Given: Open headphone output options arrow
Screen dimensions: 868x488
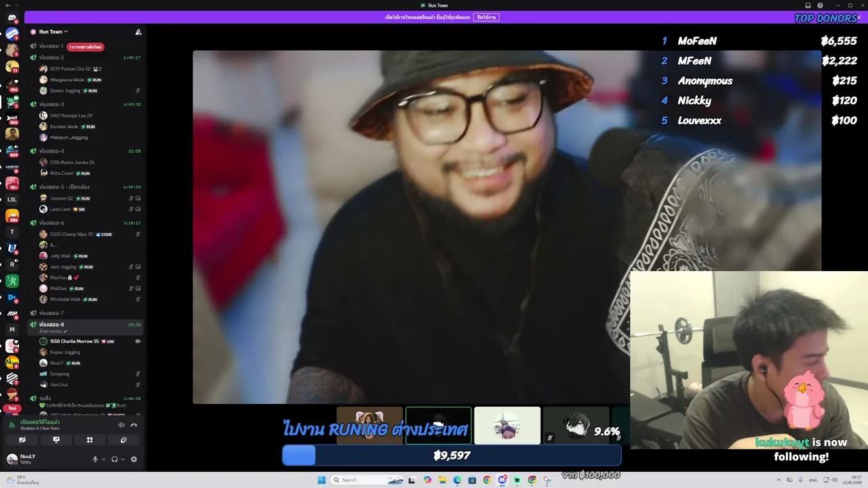Looking at the screenshot, I should point(123,460).
